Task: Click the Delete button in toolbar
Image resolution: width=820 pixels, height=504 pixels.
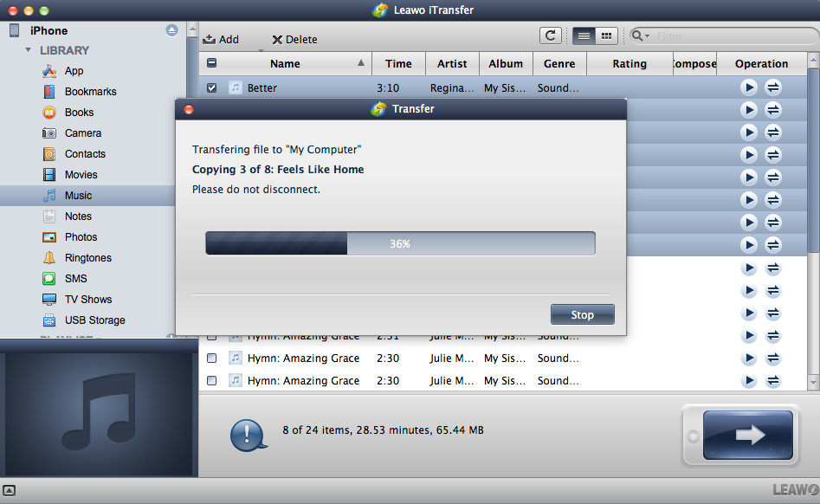Action: pos(294,39)
